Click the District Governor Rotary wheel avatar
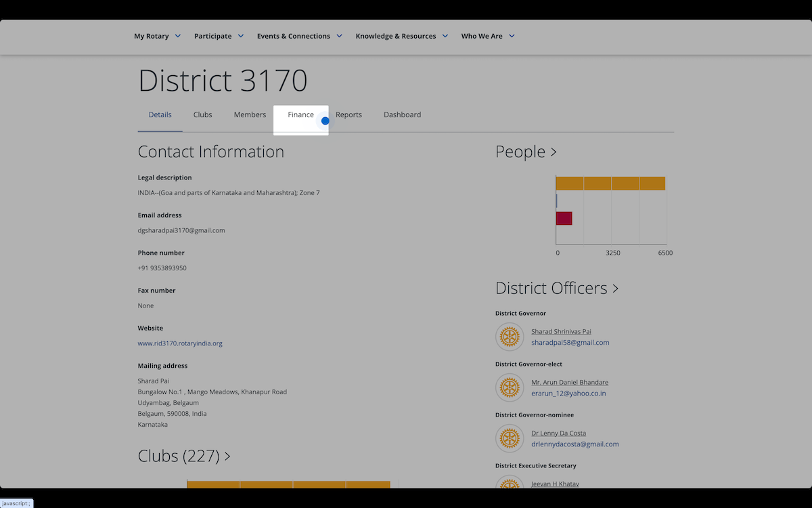Screen dimensions: 812x508 pyautogui.click(x=510, y=337)
